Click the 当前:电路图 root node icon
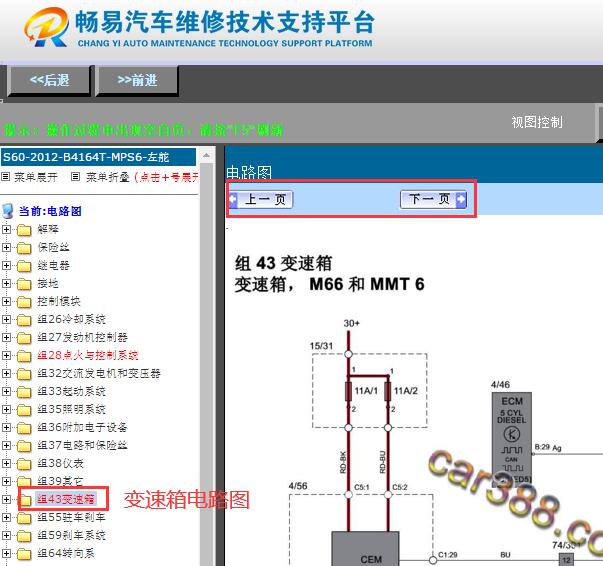Screen dimensions: 603x566 click(x=8, y=211)
